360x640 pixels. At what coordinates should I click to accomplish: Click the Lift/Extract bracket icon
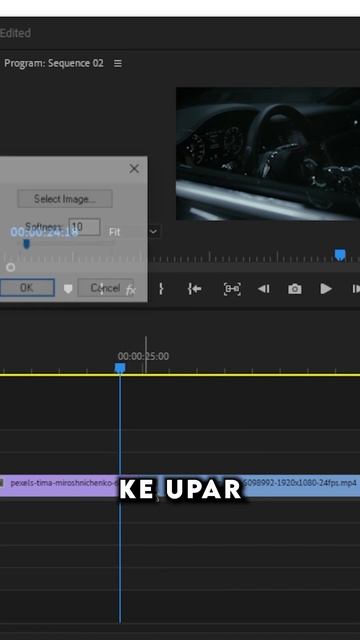pos(232,289)
